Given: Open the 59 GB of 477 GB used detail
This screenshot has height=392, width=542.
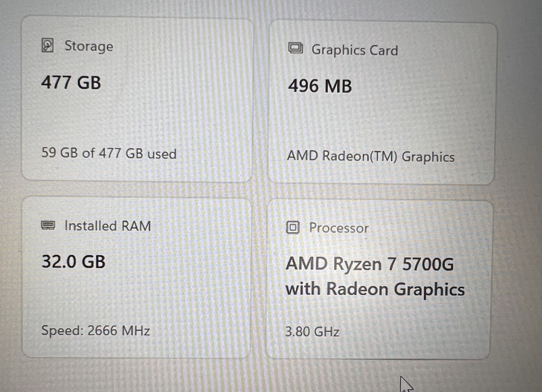Looking at the screenshot, I should (109, 153).
